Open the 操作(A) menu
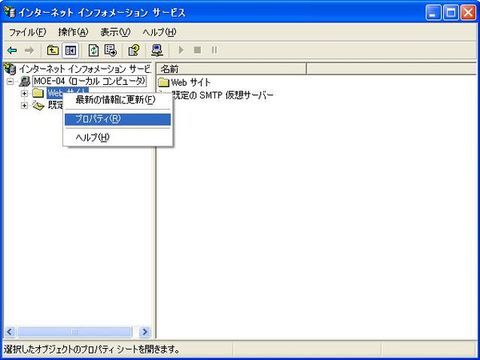This screenshot has width=480, height=360. click(x=73, y=32)
